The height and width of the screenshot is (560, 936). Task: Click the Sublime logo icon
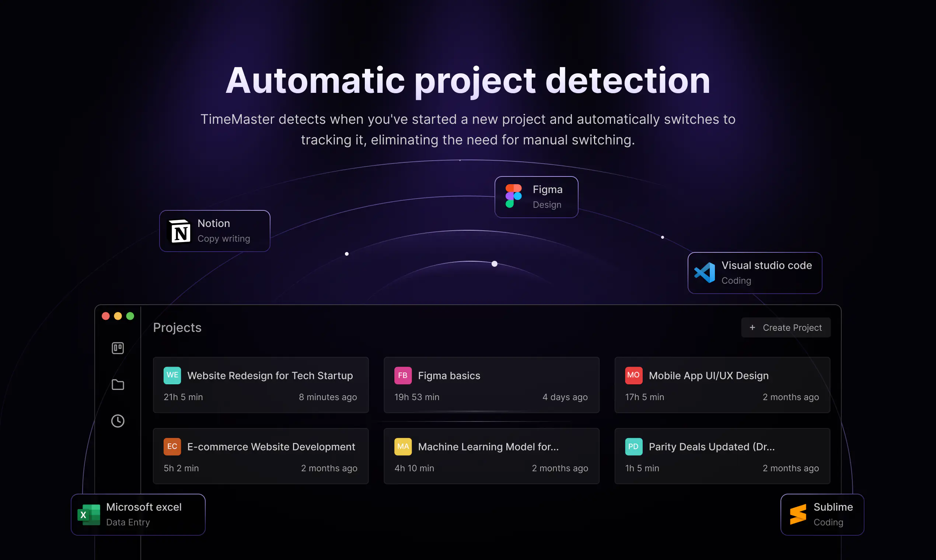[x=798, y=514]
